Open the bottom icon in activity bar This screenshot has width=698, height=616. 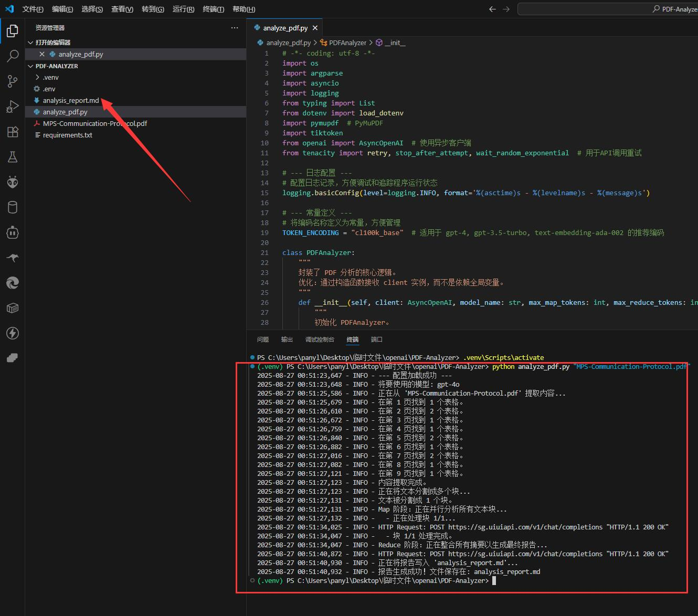(13, 358)
